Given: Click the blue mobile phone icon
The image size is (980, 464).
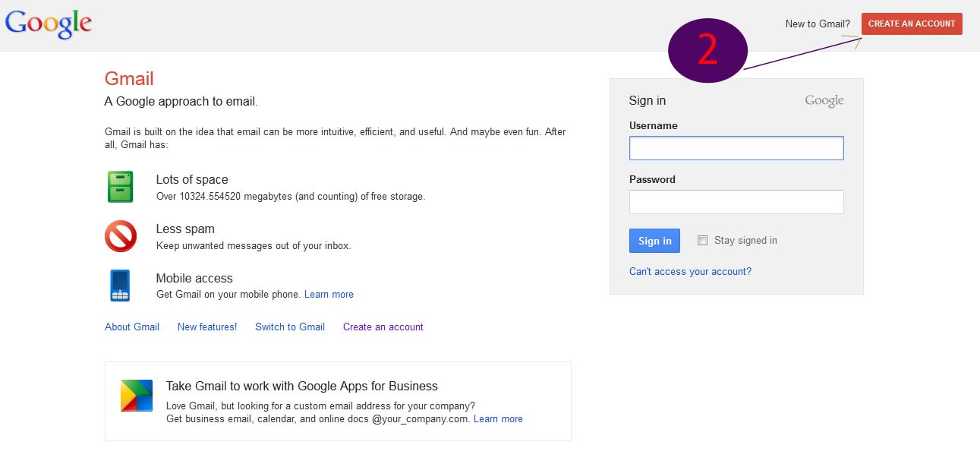Looking at the screenshot, I should [120, 286].
